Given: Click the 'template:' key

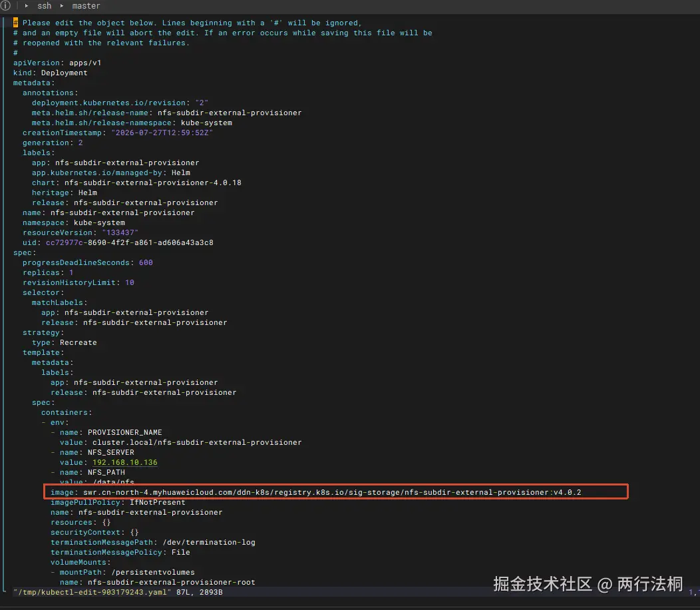Looking at the screenshot, I should pos(43,352).
